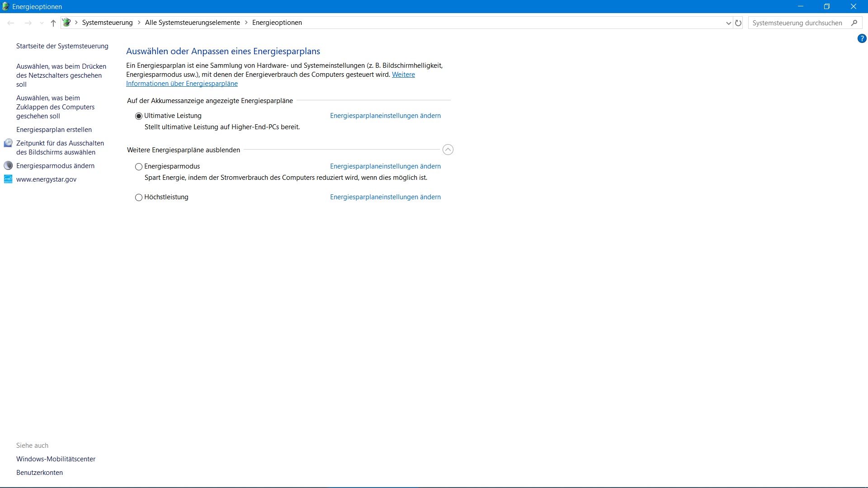
Task: Open Energiesparplaneinstellungen ändern for Höchstleistung
Action: (x=385, y=197)
